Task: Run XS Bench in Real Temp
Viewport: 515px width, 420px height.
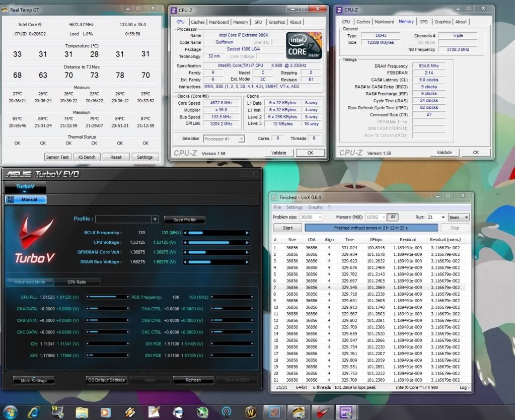Action: coord(87,157)
